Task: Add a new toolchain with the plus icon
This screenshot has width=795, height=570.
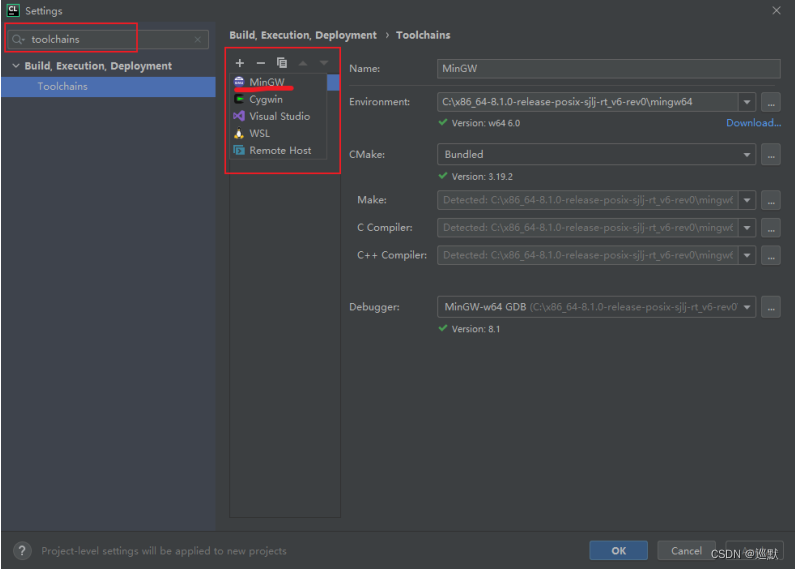Action: [x=240, y=63]
